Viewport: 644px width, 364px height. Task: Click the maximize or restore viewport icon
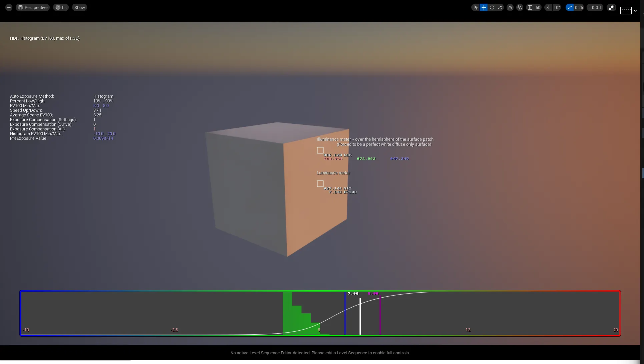pos(611,7)
